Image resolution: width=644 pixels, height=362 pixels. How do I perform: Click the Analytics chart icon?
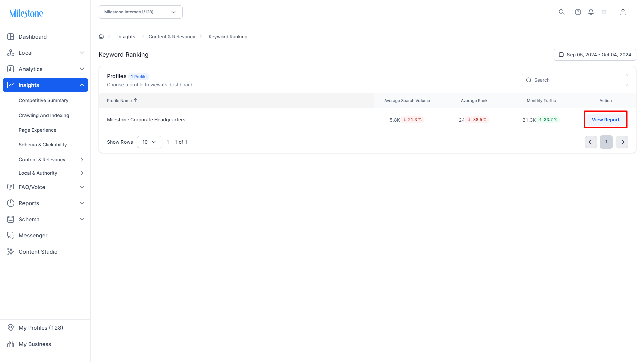11,69
